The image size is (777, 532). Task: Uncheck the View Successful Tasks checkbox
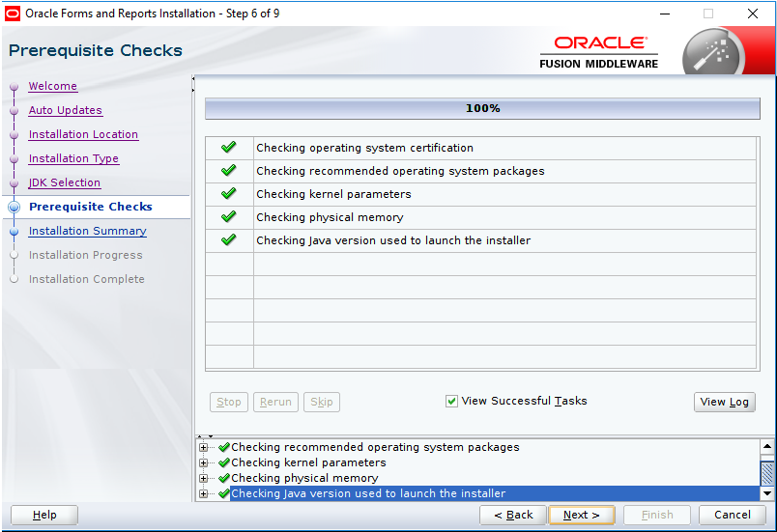pos(451,402)
